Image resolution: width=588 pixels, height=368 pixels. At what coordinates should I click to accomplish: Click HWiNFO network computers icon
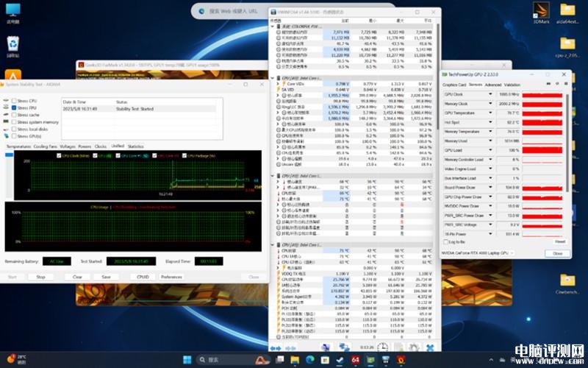point(344,347)
